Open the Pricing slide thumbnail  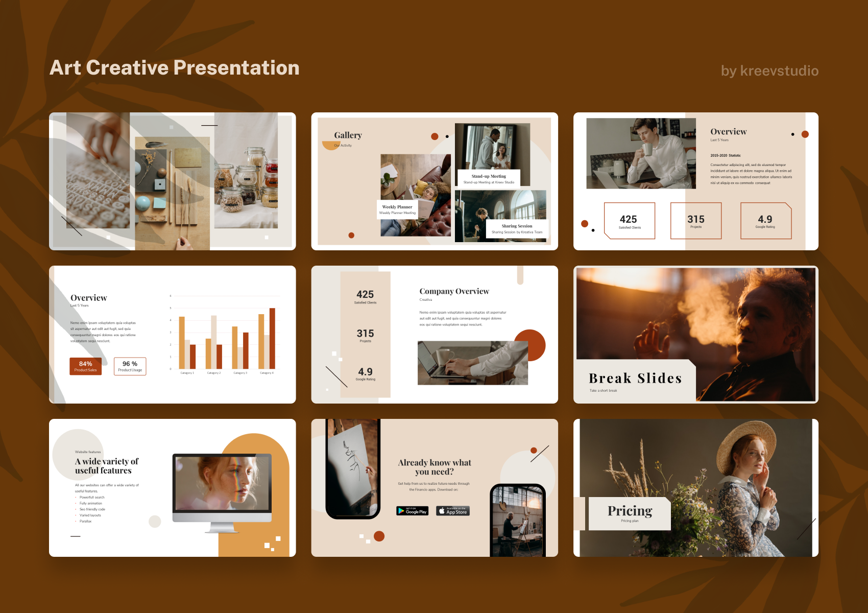[695, 488]
